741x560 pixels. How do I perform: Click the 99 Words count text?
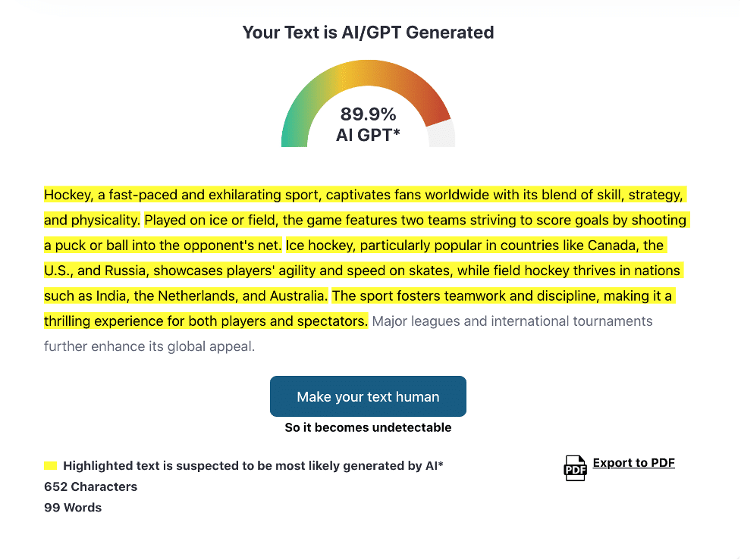click(73, 507)
